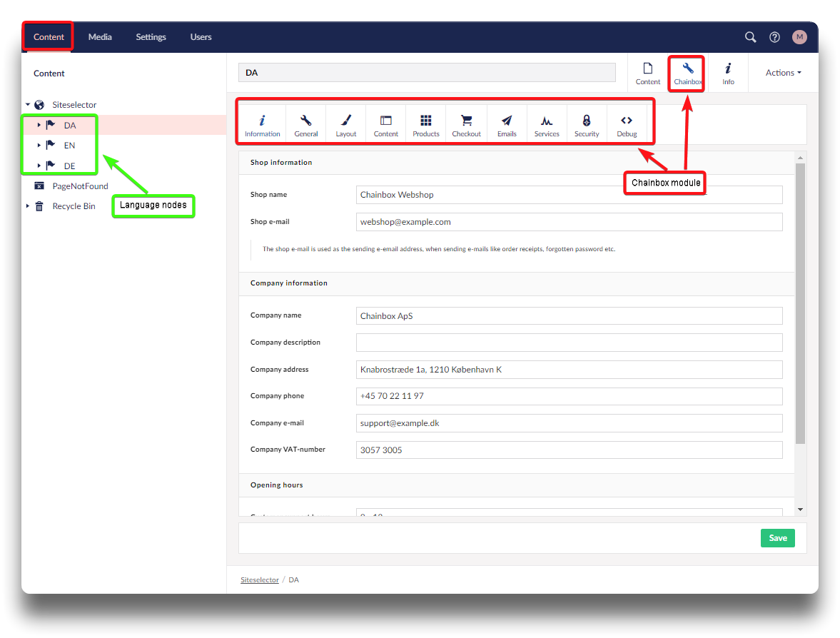Expand the DA language node

point(39,126)
